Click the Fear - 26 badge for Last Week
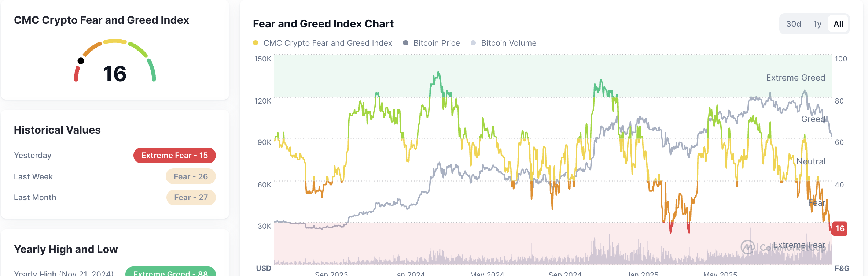 tap(191, 176)
